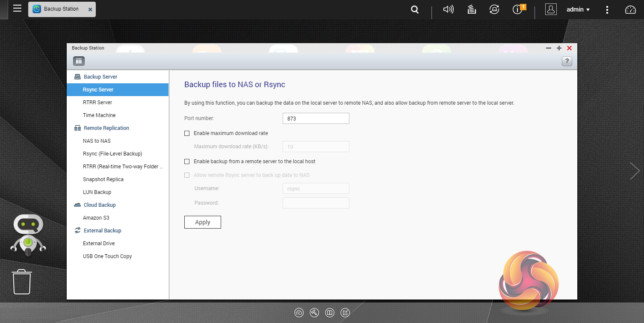Screen dimensions: 644x323
Task: Enable backup from remote server checkbox
Action: point(187,161)
